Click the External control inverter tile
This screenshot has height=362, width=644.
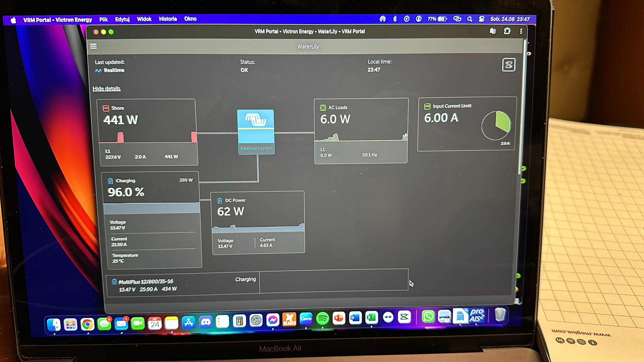tap(256, 132)
